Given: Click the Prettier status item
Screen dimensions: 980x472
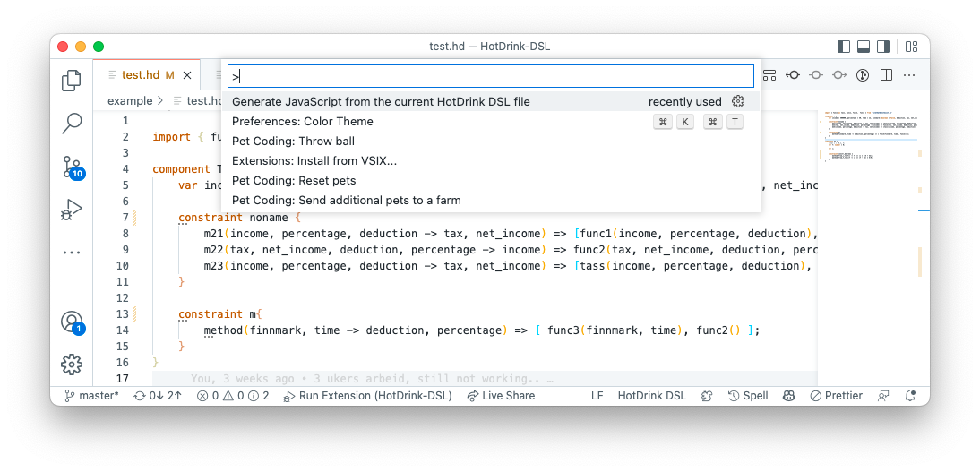Looking at the screenshot, I should tap(836, 396).
